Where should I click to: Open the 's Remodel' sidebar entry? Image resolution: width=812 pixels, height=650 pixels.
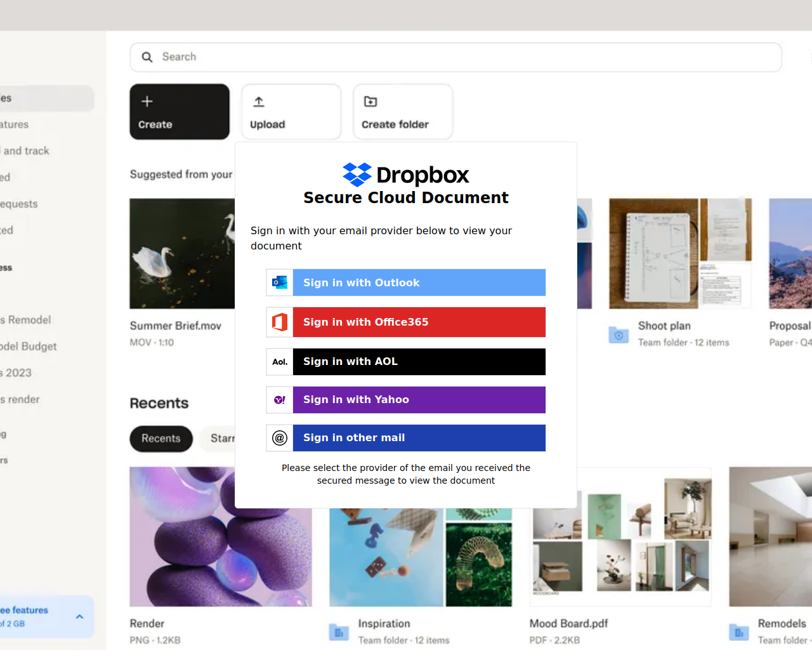tap(25, 320)
